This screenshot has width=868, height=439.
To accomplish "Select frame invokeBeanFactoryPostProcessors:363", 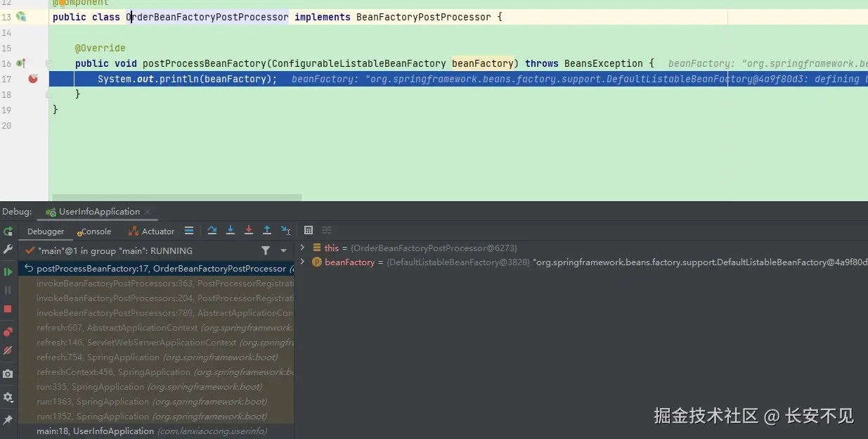I will [157, 284].
